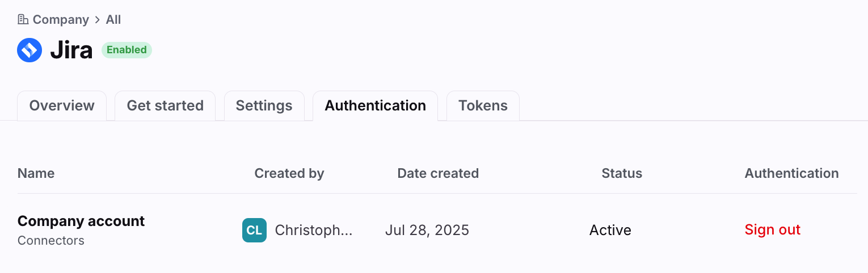Screen dimensions: 868x273
Task: Sign out of the Company account
Action: [x=773, y=229]
